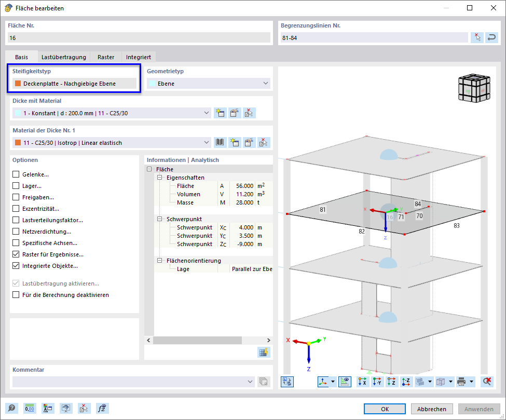
Task: Collapse the Fläche tree node
Action: [149, 169]
